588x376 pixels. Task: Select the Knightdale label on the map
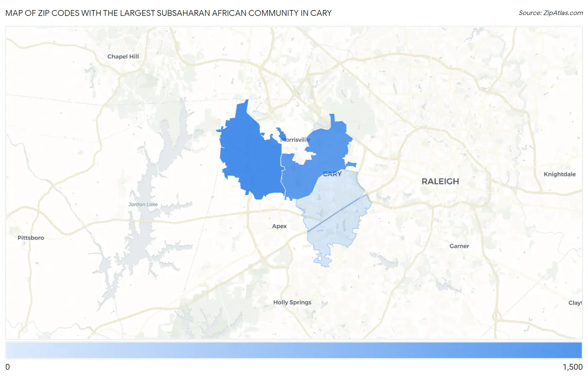[x=560, y=174]
